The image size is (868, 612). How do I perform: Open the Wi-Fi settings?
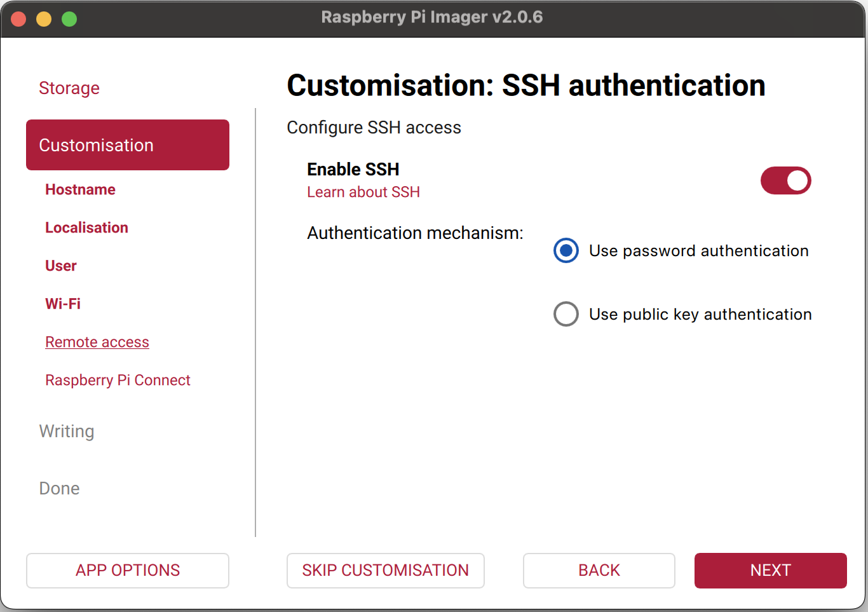coord(63,304)
